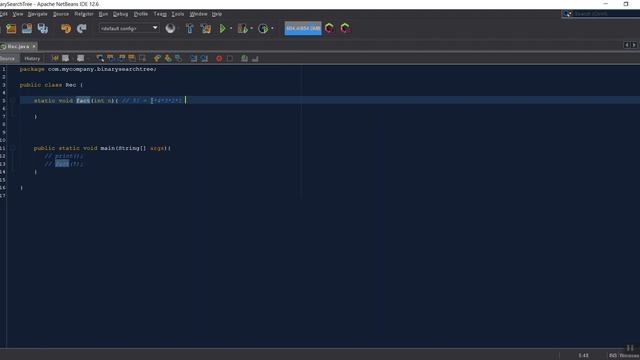Click the Comment code icon
Viewport: 640px width, 360px height.
tap(244, 58)
